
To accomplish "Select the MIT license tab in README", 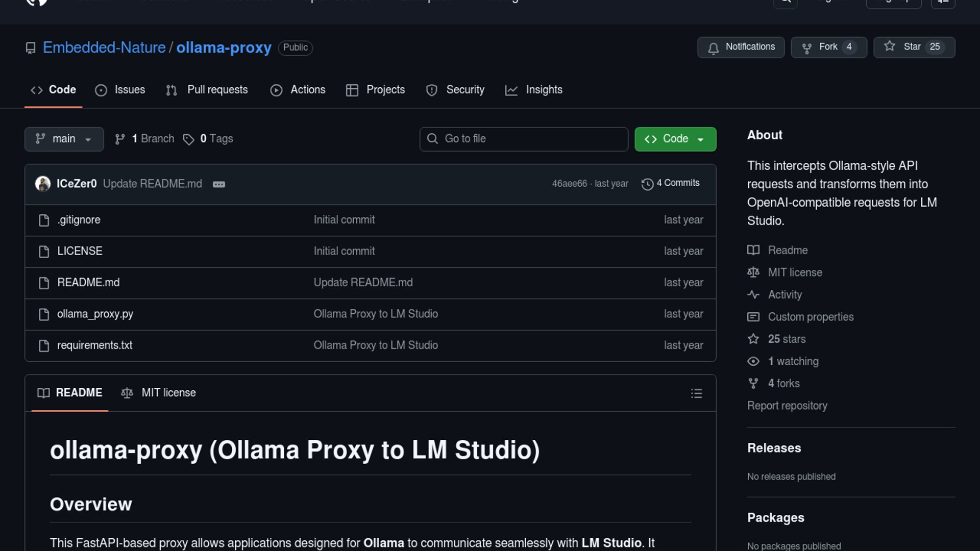I will pos(158,393).
